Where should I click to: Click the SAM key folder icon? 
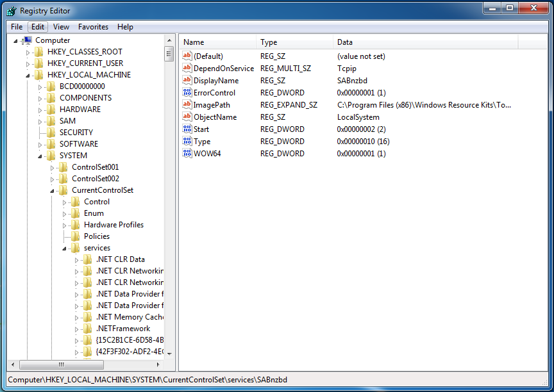(51, 121)
